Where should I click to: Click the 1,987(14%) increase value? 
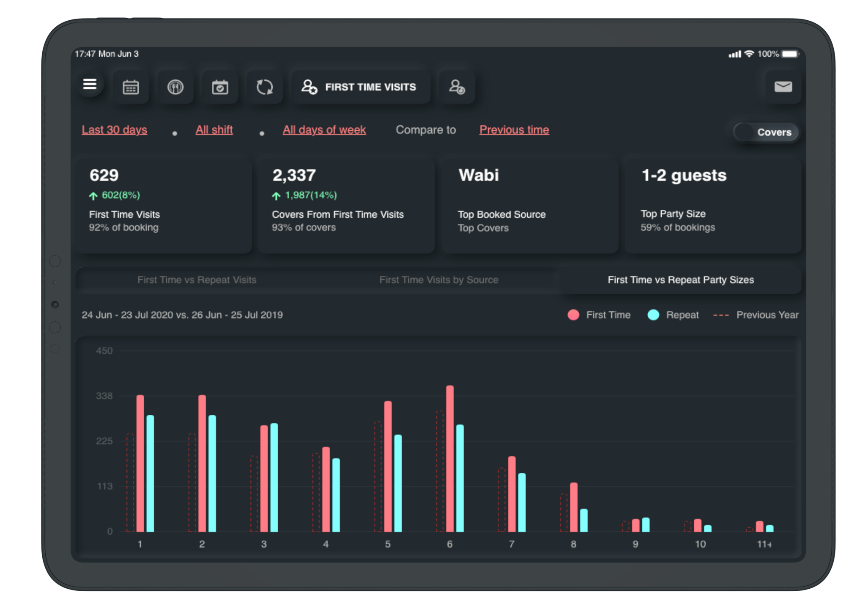pyautogui.click(x=311, y=195)
